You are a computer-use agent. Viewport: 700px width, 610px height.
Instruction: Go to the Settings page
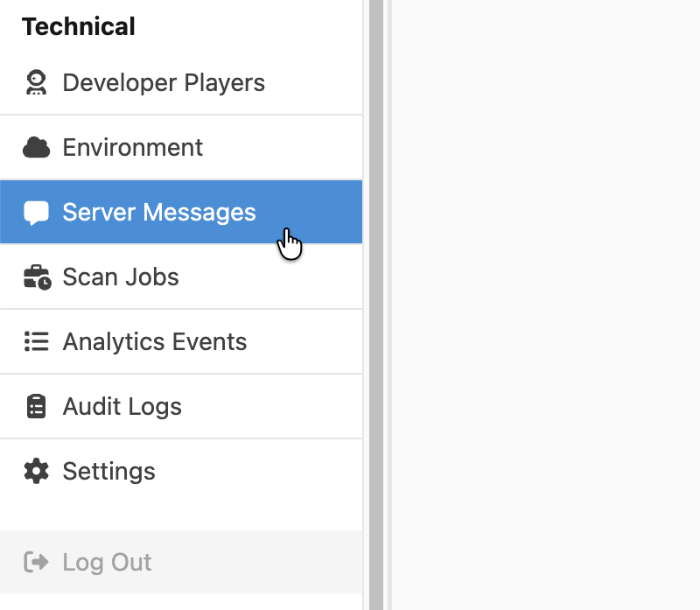(x=108, y=471)
